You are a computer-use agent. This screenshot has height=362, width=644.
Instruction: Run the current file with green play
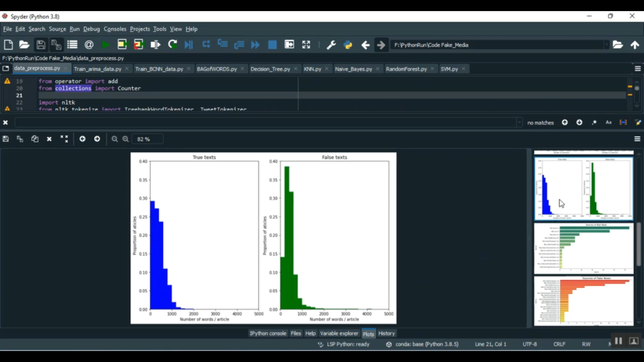[105, 45]
